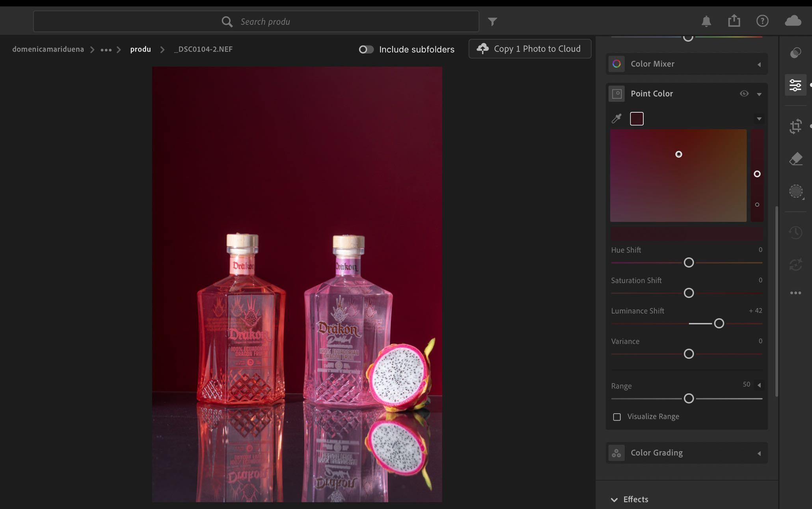Enable the Visualize Range checkbox
The image size is (812, 509).
[617, 417]
